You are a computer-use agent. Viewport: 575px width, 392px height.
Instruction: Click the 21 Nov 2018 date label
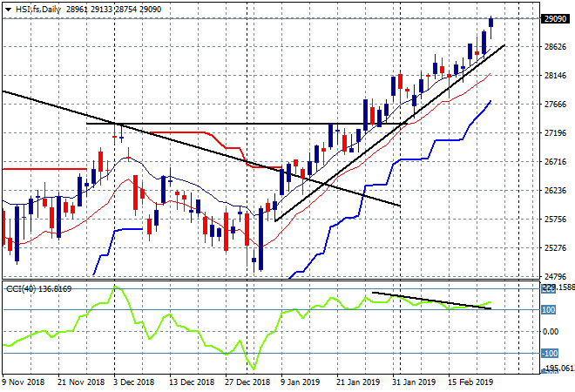(81, 382)
